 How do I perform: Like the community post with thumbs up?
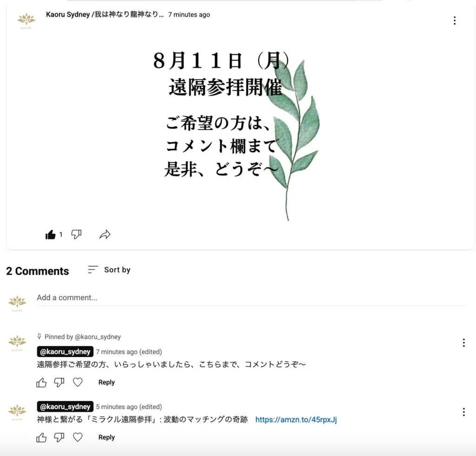point(50,235)
